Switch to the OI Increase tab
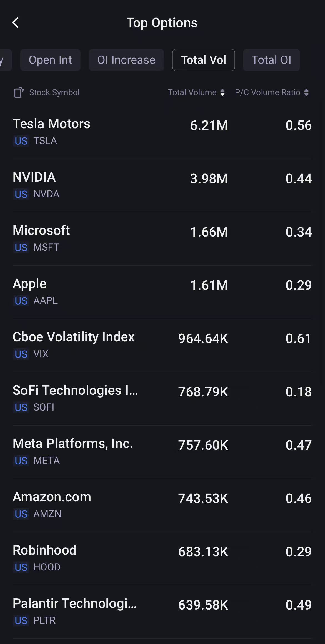 [x=126, y=60]
